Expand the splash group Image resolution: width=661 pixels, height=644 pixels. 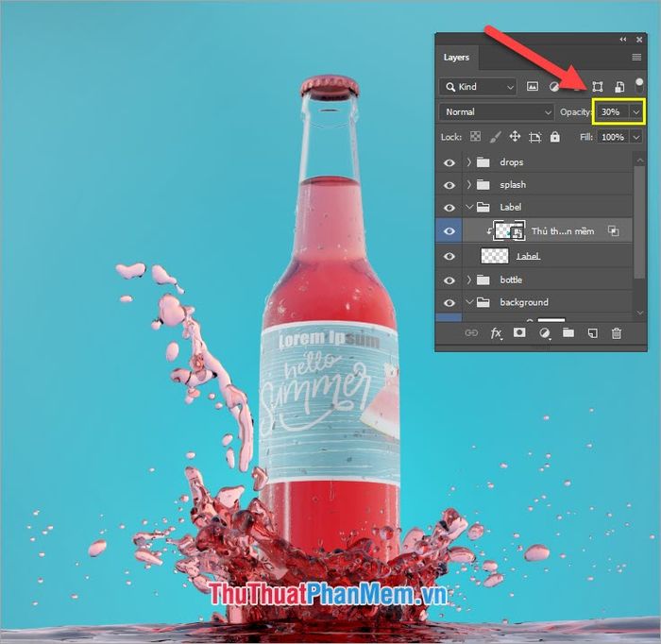[x=468, y=184]
